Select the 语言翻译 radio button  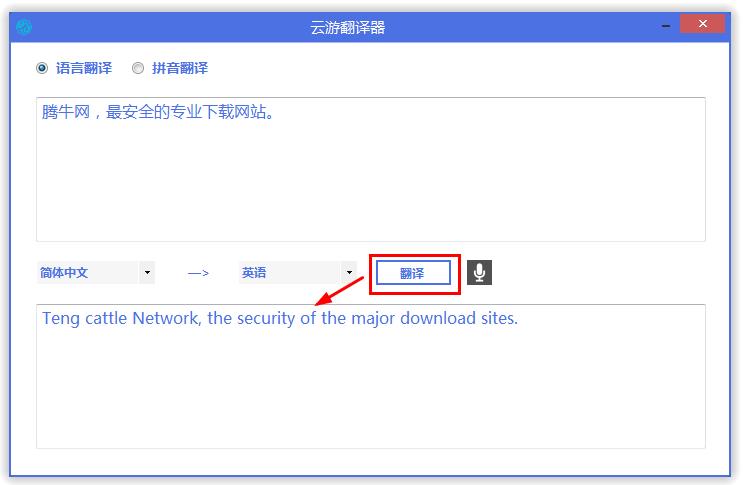coord(42,68)
